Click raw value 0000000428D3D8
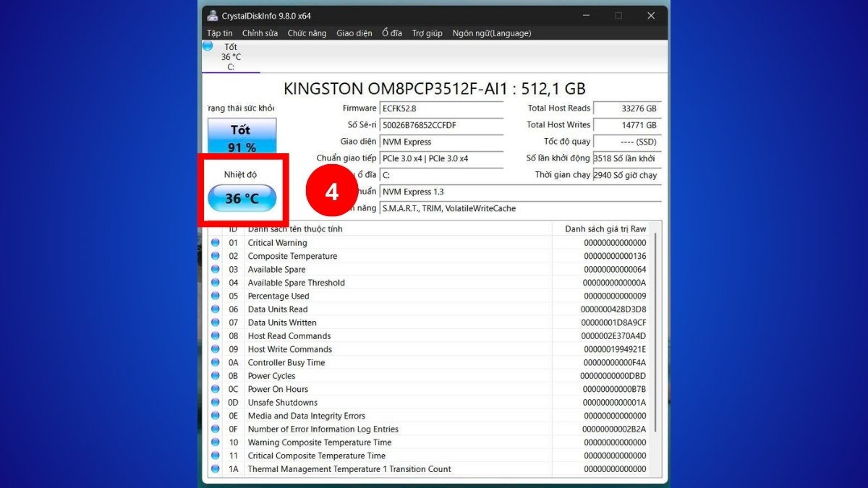 [613, 309]
